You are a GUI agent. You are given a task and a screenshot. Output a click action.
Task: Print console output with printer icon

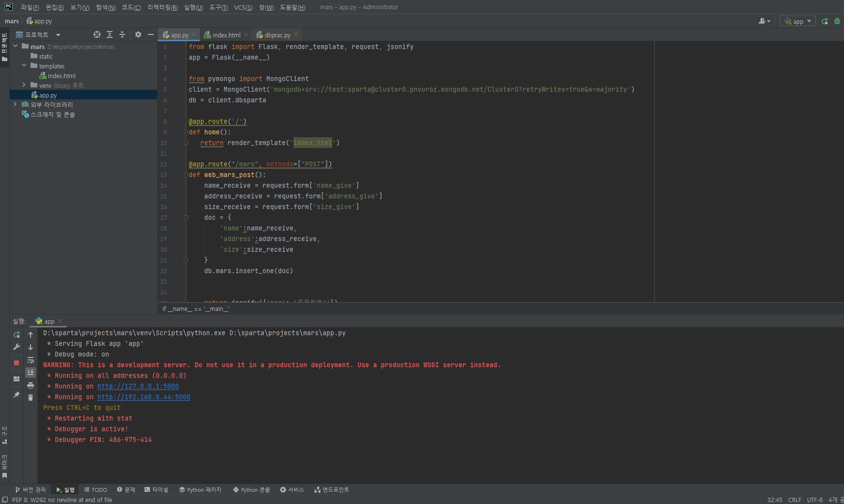(31, 385)
